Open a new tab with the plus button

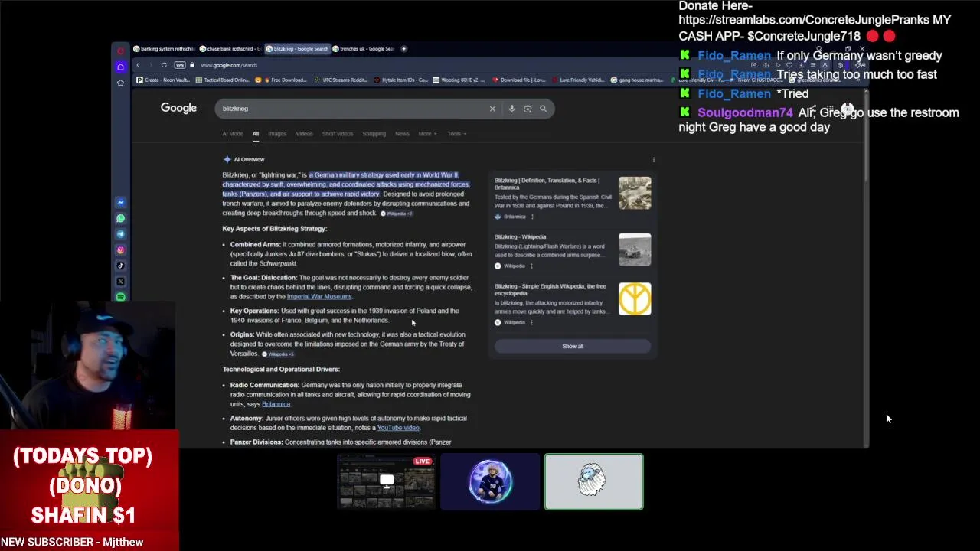click(404, 48)
